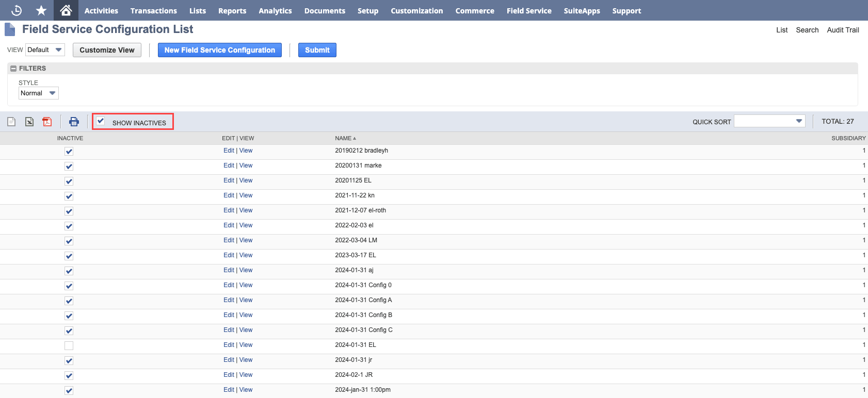Image resolution: width=868 pixels, height=398 pixels.
Task: Edit the 2021-12-07 el-roth configuration
Action: [229, 210]
